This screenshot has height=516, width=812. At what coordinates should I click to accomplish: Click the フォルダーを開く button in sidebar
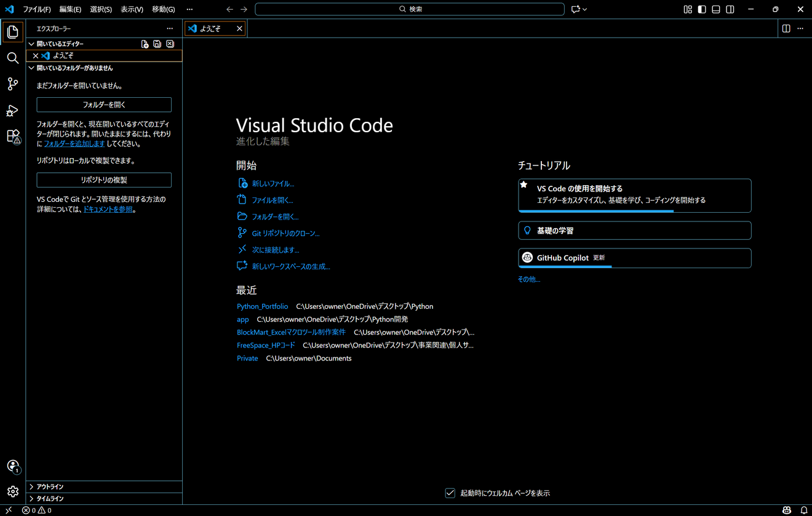tap(104, 105)
